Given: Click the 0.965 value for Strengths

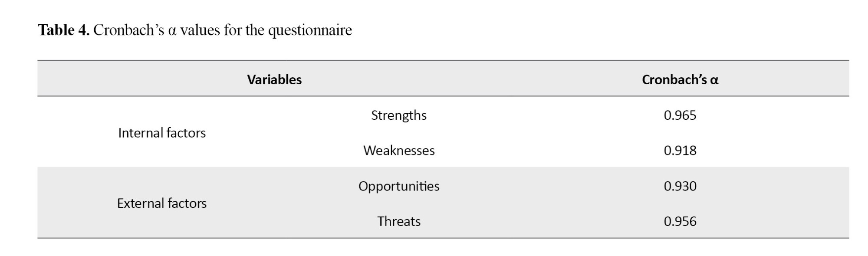Looking at the screenshot, I should coord(680,115).
